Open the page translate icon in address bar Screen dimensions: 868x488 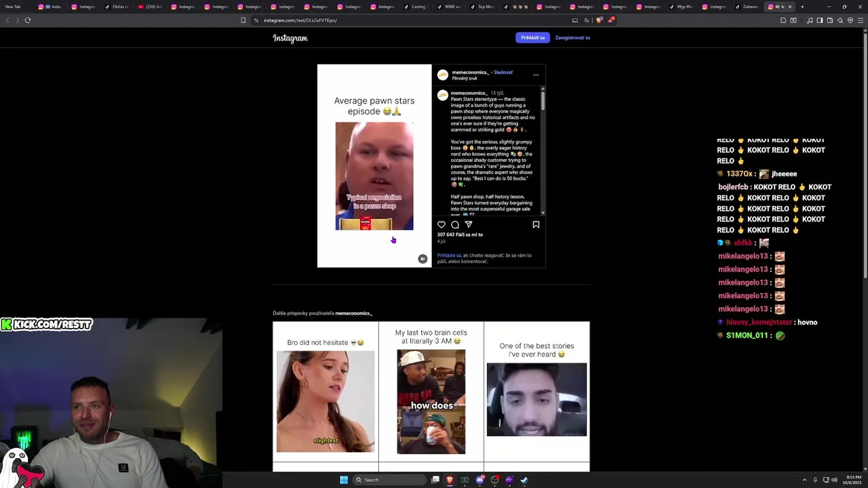(x=587, y=20)
